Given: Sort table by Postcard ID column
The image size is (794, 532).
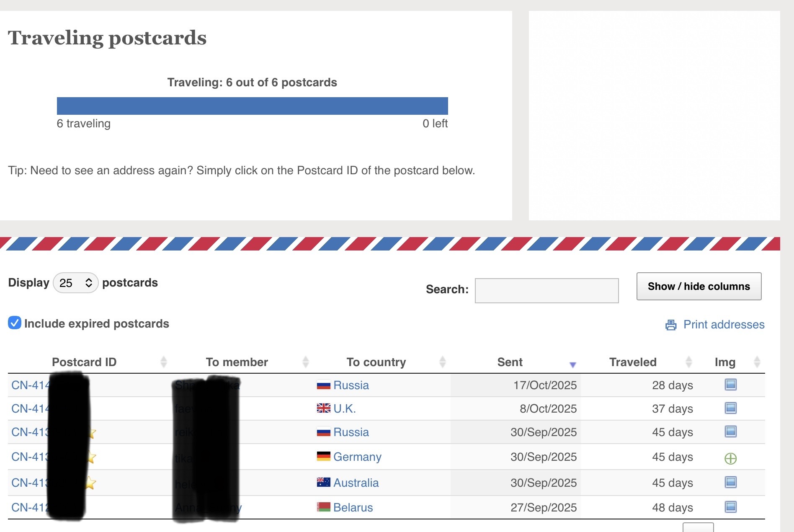Looking at the screenshot, I should click(x=84, y=362).
